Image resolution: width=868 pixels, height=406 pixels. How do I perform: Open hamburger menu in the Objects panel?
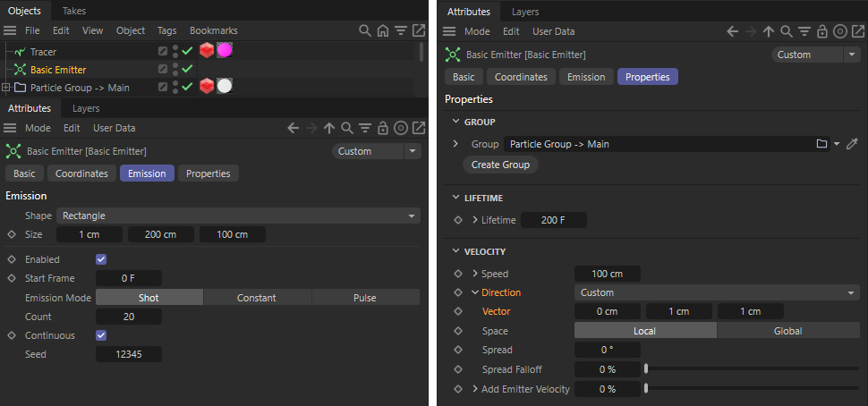pos(11,31)
